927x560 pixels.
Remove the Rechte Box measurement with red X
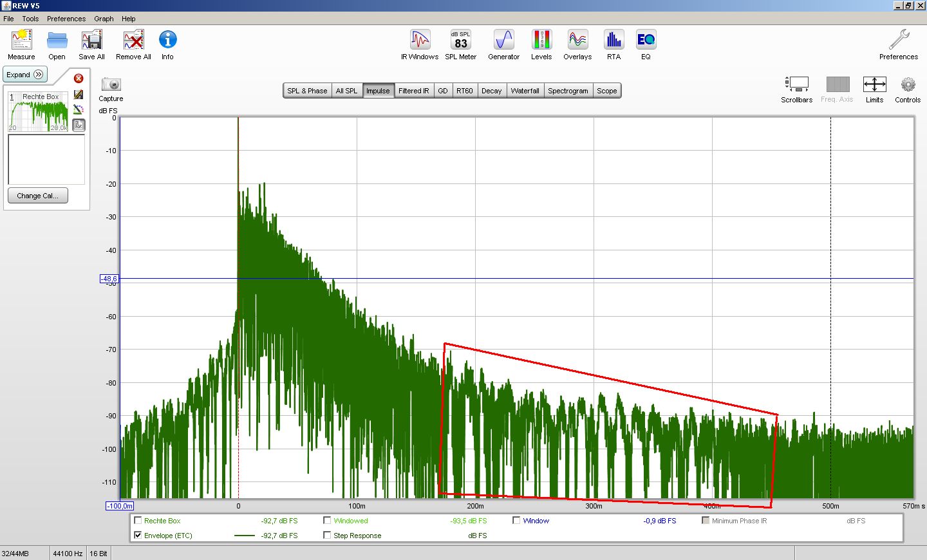79,79
